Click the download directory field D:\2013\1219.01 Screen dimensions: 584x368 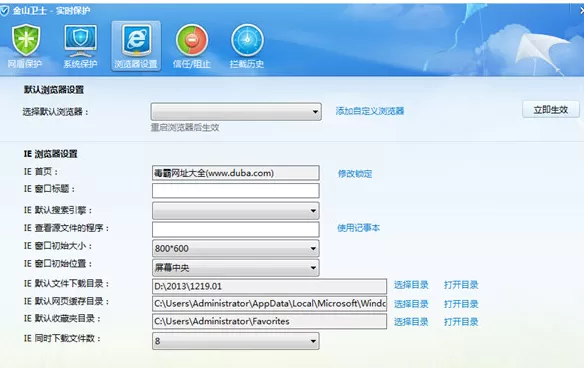(269, 286)
